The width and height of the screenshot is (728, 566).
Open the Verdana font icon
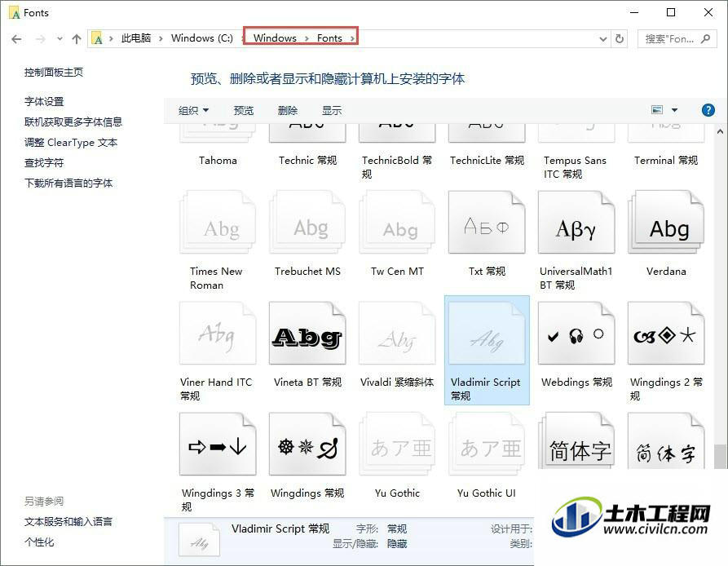666,222
